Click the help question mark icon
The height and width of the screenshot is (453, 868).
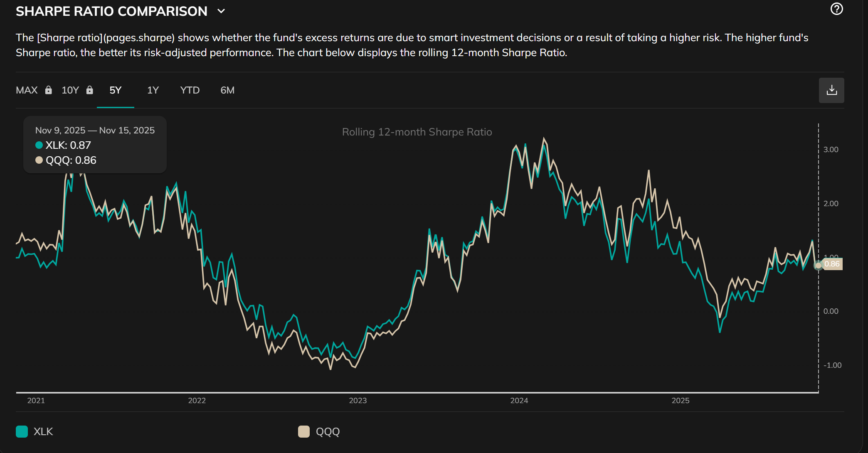836,9
